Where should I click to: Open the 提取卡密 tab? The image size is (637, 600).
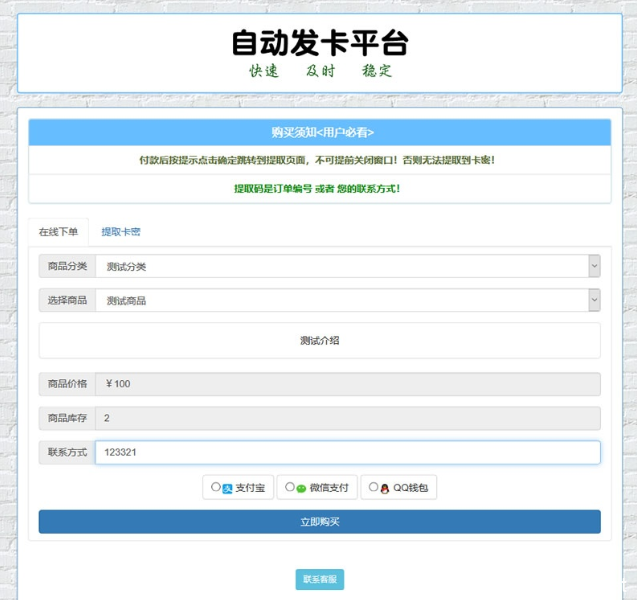tap(121, 231)
